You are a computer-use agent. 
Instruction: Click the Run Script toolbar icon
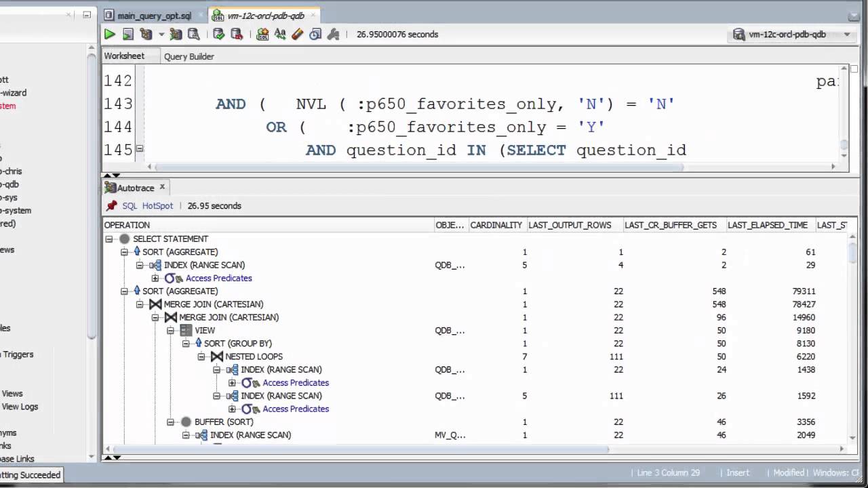coord(127,34)
